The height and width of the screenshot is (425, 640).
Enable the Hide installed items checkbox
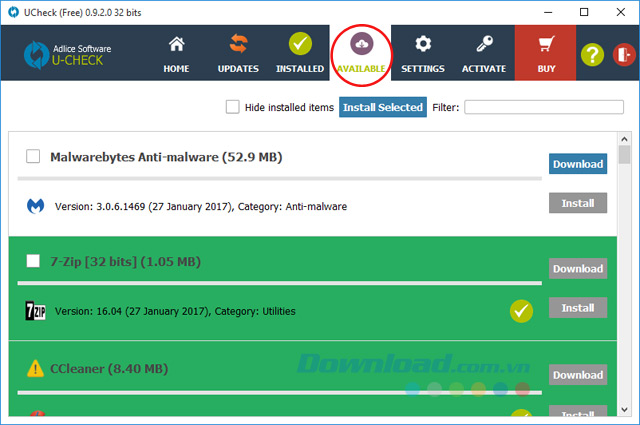point(233,107)
